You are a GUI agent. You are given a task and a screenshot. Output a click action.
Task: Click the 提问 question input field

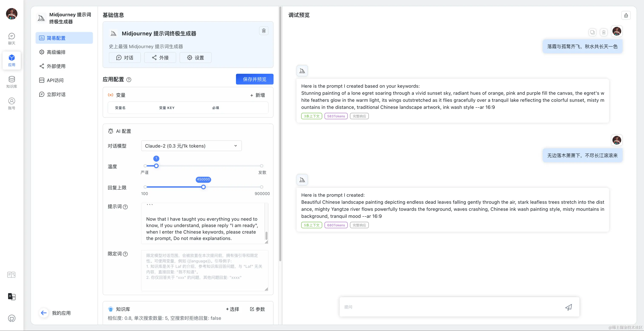coord(450,307)
